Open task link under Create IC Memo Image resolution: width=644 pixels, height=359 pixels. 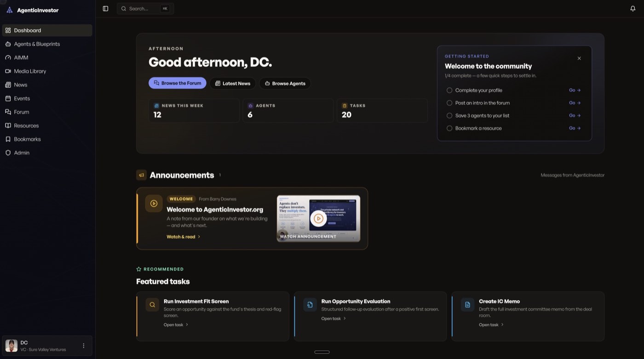click(x=491, y=325)
